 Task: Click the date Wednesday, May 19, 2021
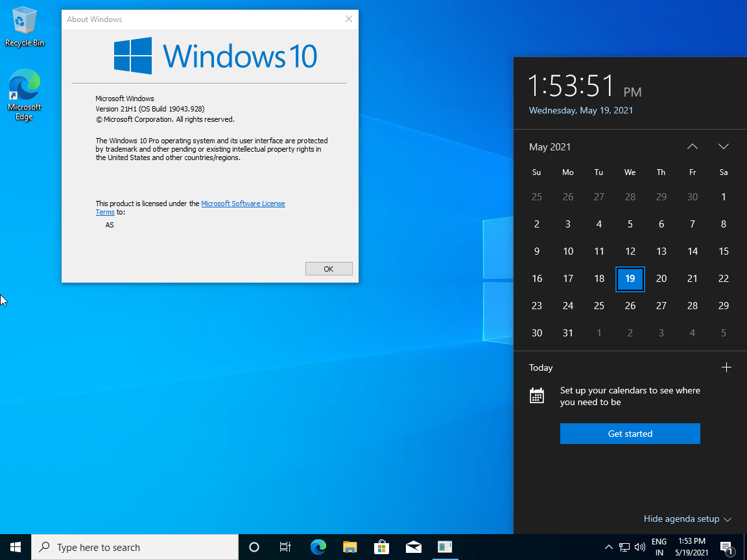tap(581, 110)
